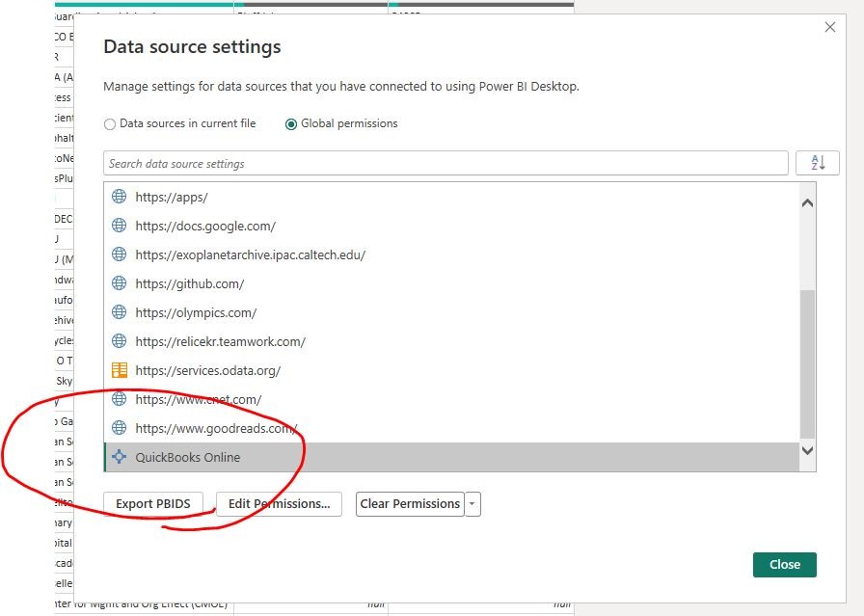864x616 pixels.
Task: Click the list scroll up arrow
Action: [x=807, y=203]
